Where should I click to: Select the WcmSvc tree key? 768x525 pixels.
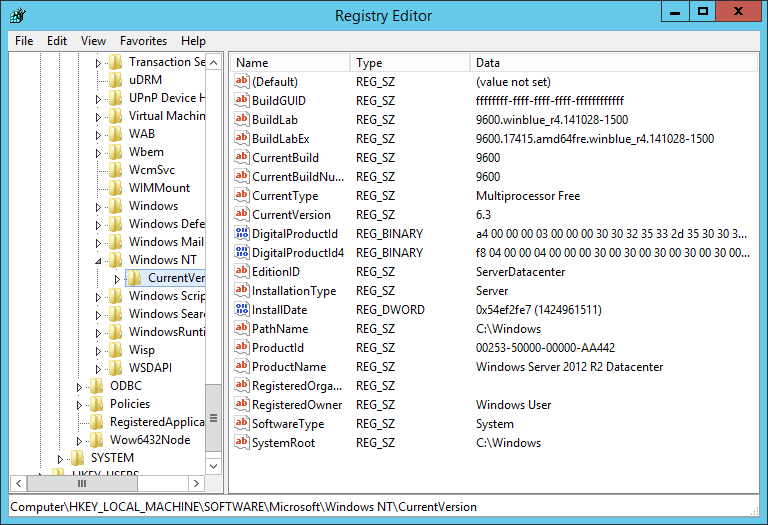[151, 170]
